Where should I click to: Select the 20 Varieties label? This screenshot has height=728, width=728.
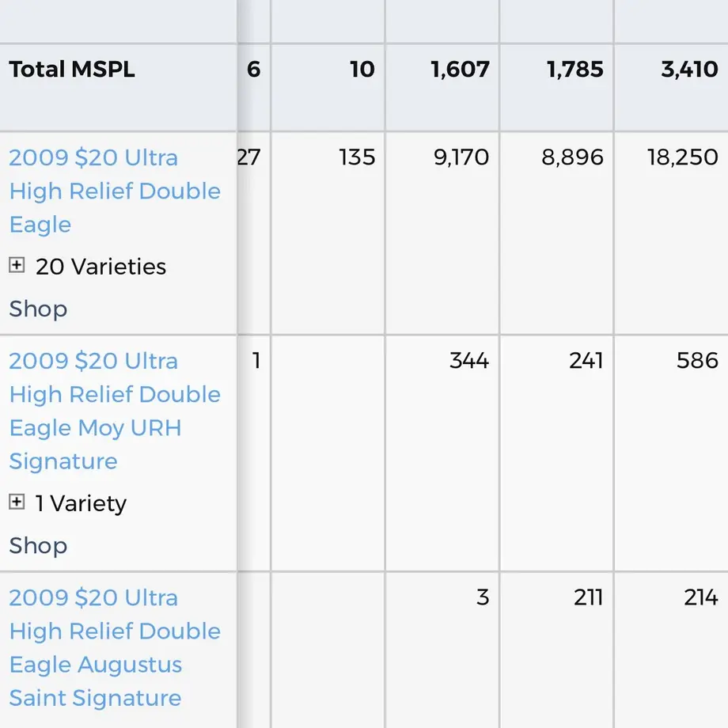(x=100, y=267)
